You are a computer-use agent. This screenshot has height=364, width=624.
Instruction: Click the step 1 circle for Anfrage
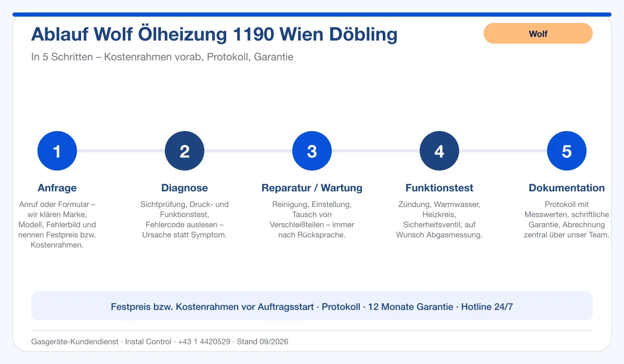57,151
